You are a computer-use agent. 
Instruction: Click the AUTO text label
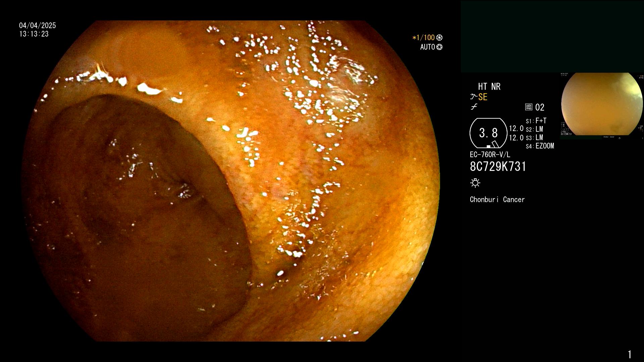tap(428, 47)
